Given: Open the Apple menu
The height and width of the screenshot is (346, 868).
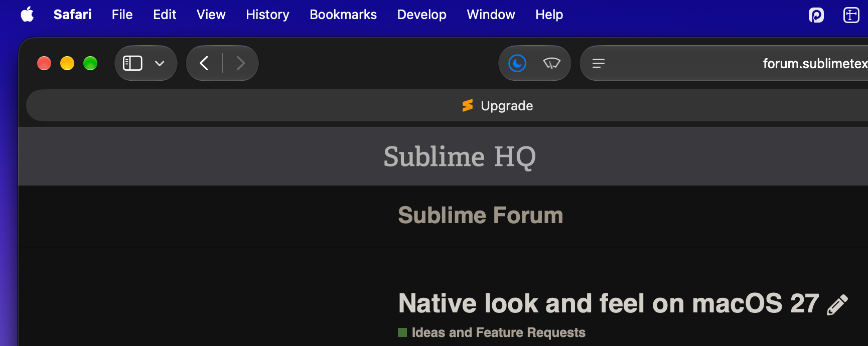Looking at the screenshot, I should tap(28, 15).
